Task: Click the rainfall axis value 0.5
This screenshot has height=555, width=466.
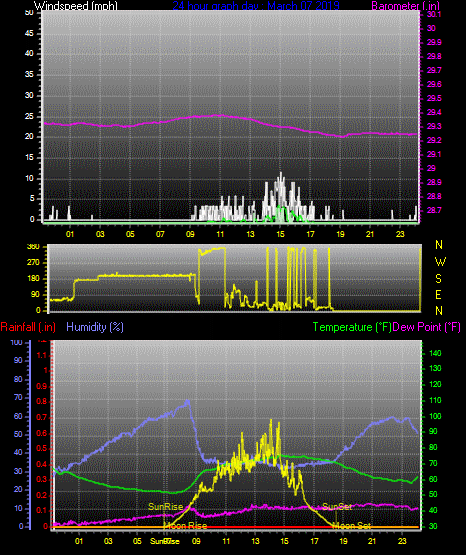Action: tap(41, 448)
